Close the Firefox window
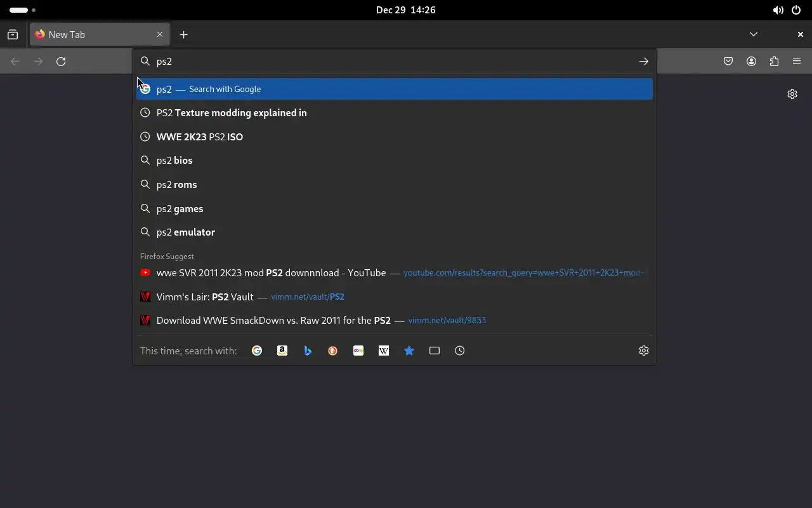This screenshot has height=508, width=812. tap(800, 34)
